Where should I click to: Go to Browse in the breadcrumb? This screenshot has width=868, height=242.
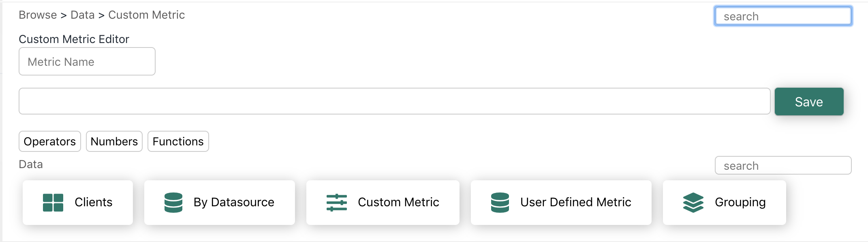click(x=38, y=15)
